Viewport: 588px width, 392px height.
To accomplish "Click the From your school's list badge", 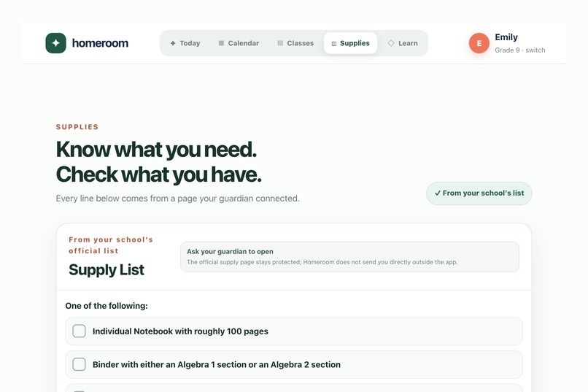I will 479,193.
